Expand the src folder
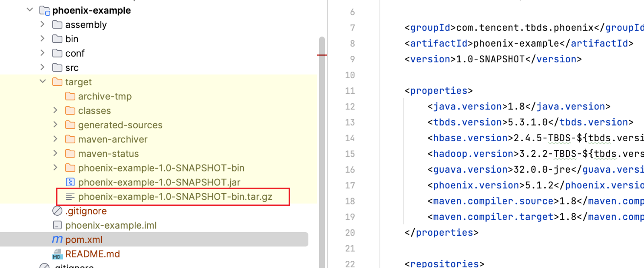 (x=43, y=67)
